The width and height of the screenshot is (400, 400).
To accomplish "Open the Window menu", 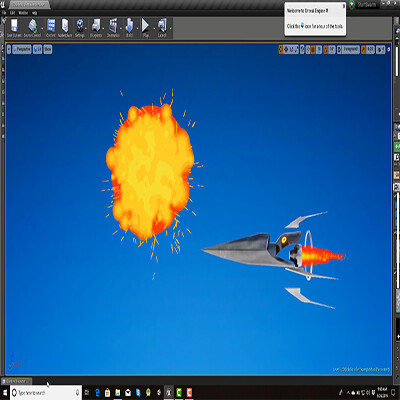I will (x=23, y=13).
